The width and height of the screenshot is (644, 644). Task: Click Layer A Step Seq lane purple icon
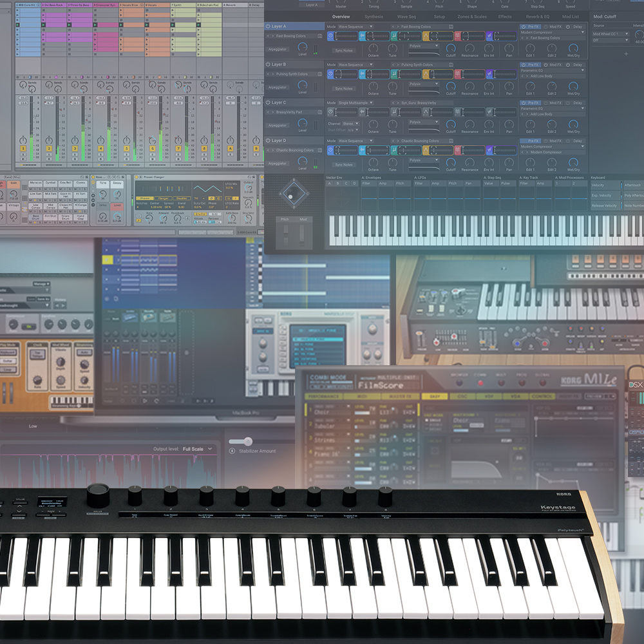489,37
